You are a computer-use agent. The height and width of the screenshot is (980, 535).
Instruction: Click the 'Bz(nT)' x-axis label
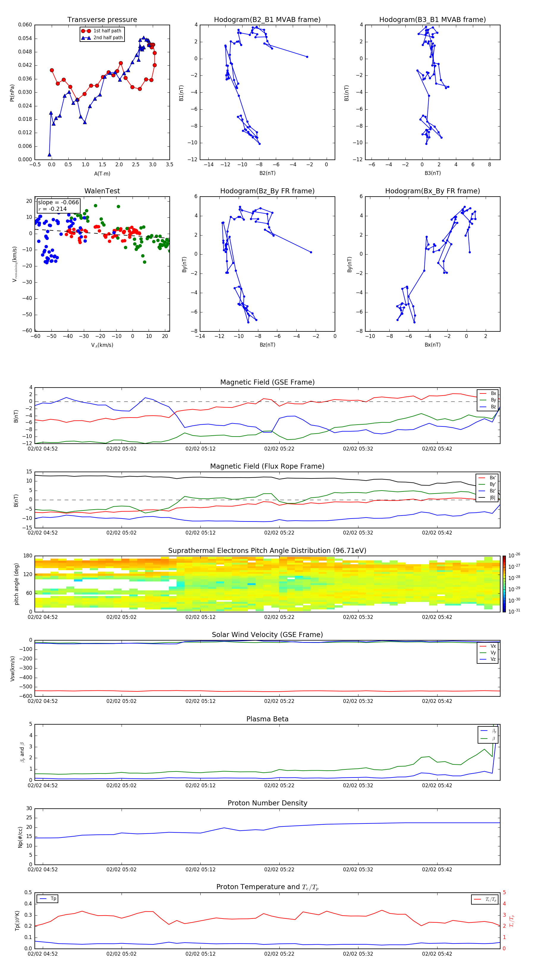[267, 345]
